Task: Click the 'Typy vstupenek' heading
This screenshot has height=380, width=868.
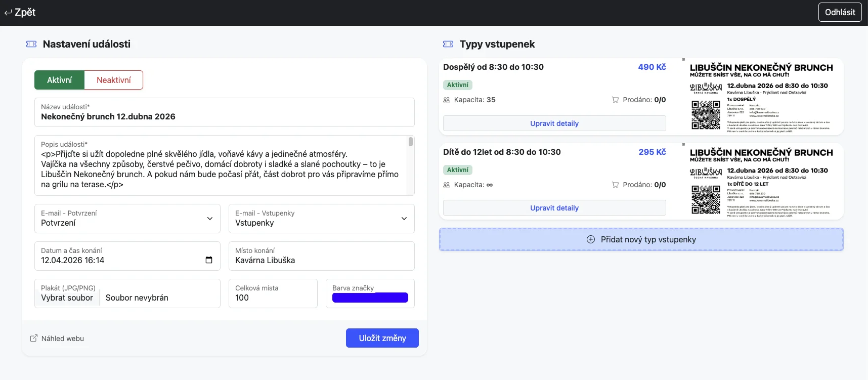Action: (x=497, y=44)
